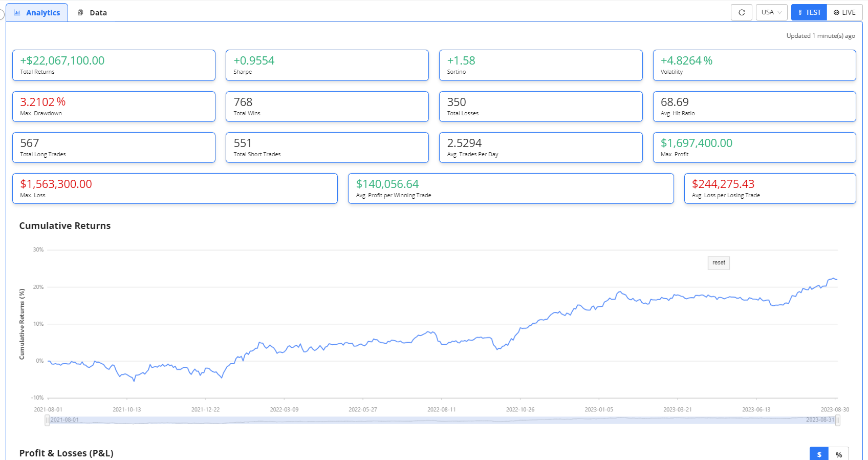Click Avg. Loss per Losing Trade value
The width and height of the screenshot is (868, 460).
click(x=723, y=184)
